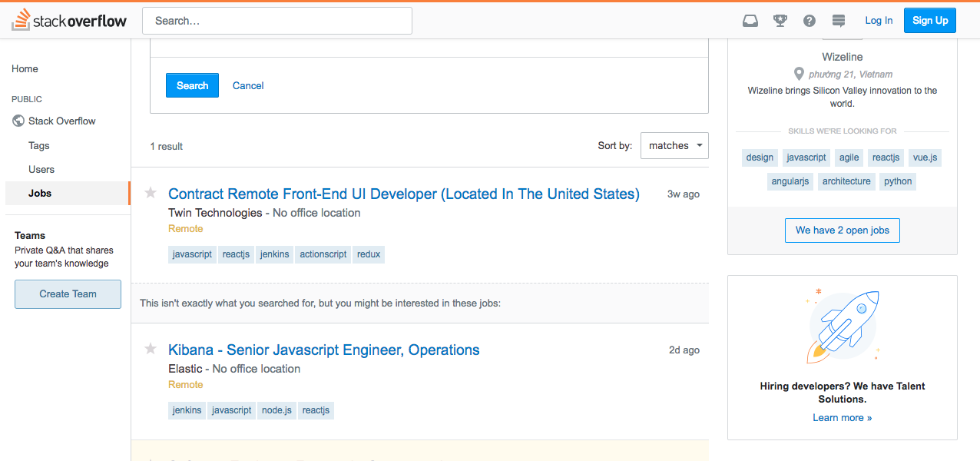Favorite the Kibana Senior Javascript Engineer job
Viewport: 980px width, 461px height.
click(x=151, y=349)
